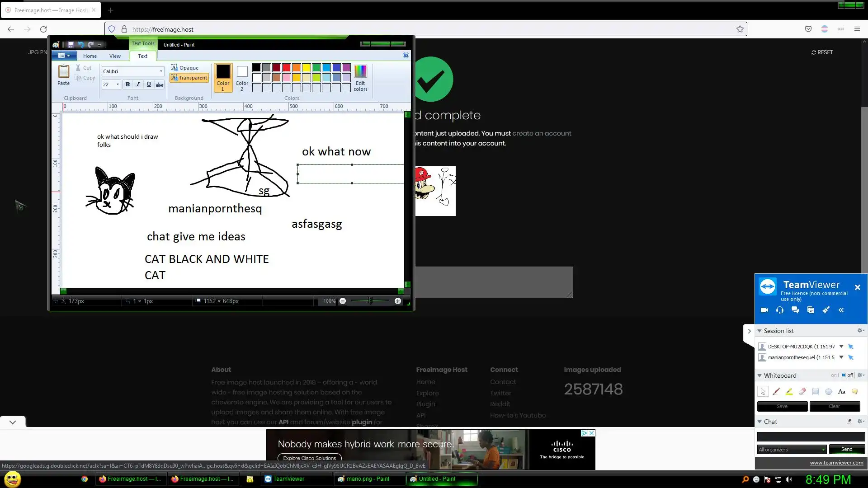This screenshot has height=488, width=868.
Task: Open the font size 22 dropdown
Action: 118,84
